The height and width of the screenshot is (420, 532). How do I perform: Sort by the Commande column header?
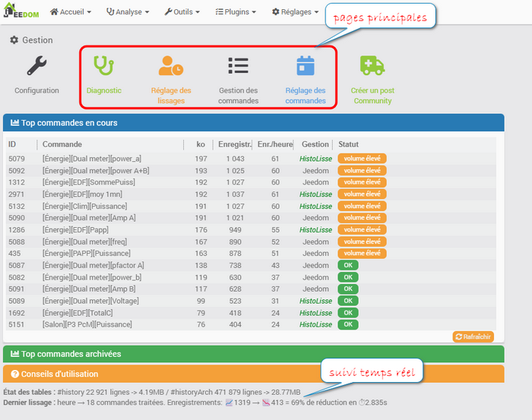(x=62, y=144)
